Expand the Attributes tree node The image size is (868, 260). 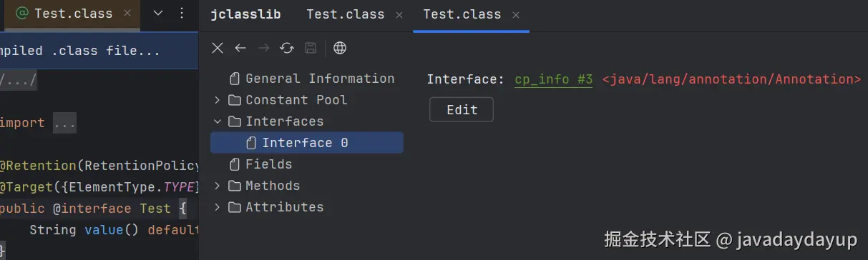[218, 207]
